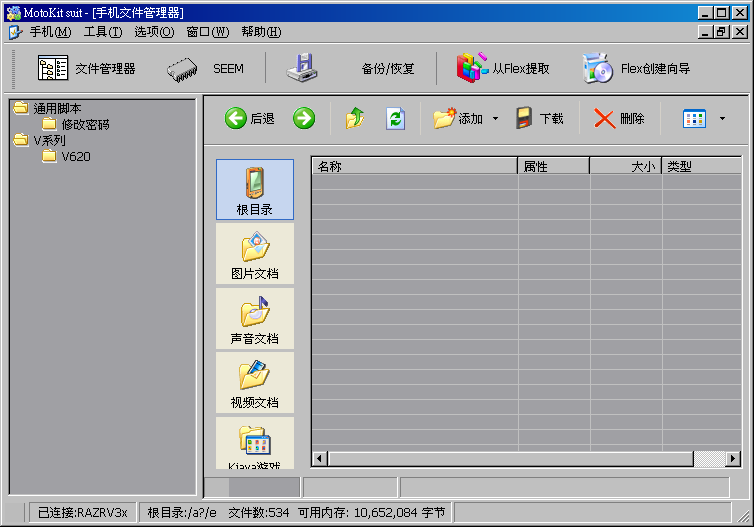Click the 下载 download button
The width and height of the screenshot is (754, 527).
click(x=540, y=118)
